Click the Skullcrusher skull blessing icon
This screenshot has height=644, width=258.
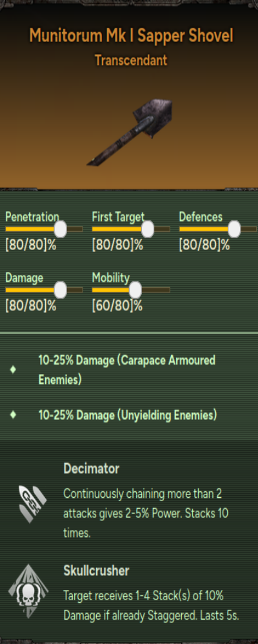coord(28,592)
